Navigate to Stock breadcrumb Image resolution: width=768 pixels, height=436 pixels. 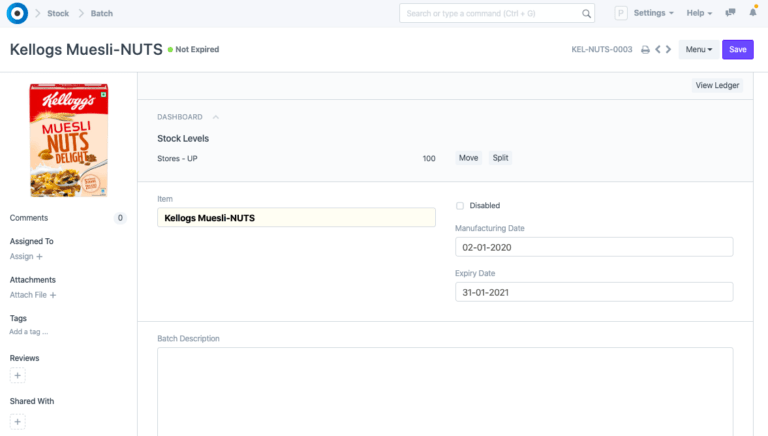click(x=58, y=13)
